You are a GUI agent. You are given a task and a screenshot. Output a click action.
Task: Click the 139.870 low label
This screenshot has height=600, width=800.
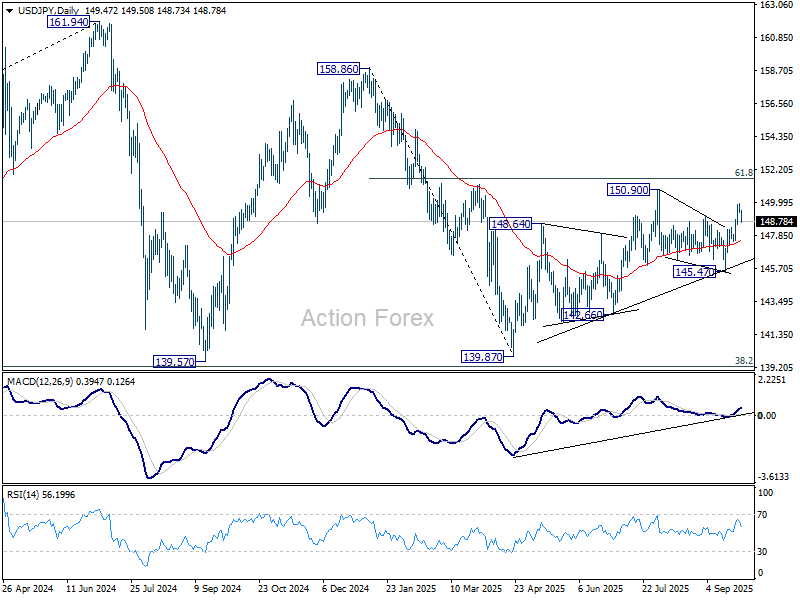coord(482,357)
